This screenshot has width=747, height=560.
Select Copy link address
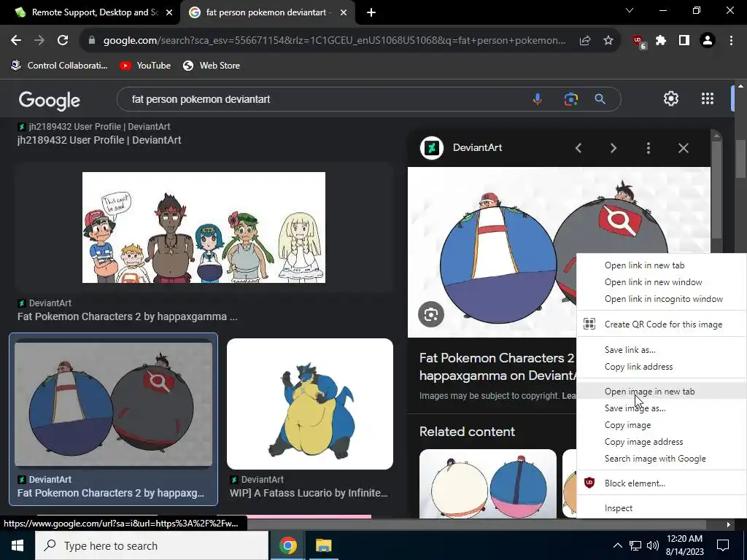point(661,366)
